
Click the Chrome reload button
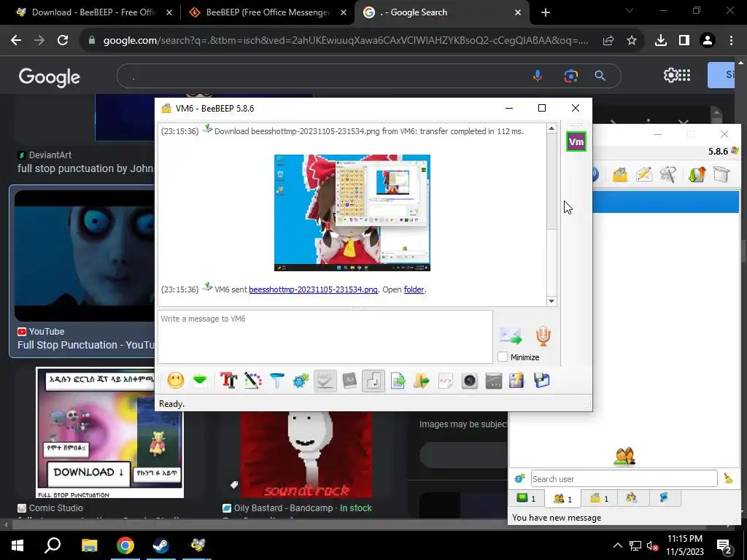63,41
